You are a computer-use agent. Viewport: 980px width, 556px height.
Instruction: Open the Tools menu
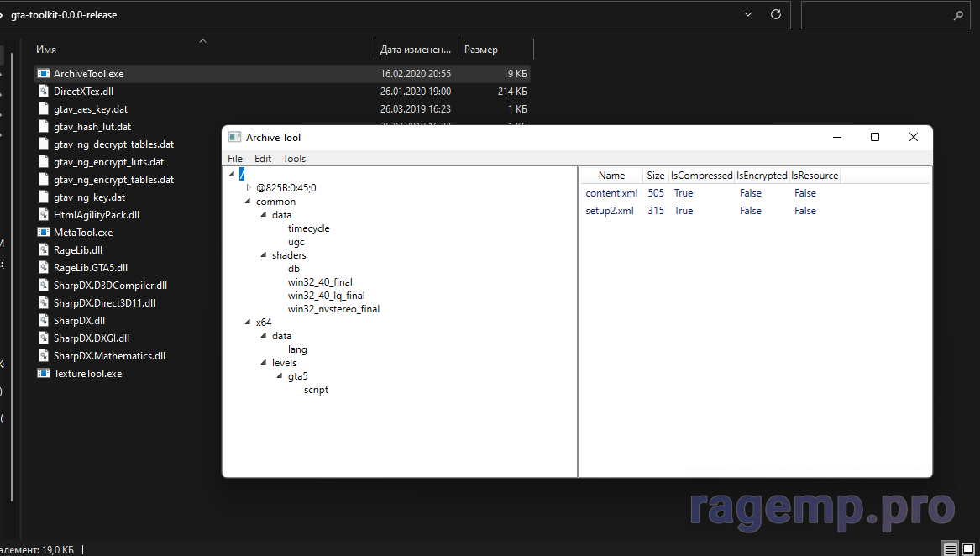click(294, 159)
